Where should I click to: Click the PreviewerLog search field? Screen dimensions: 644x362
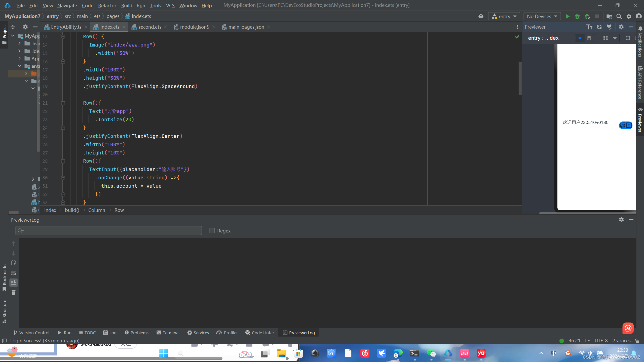pos(109,231)
